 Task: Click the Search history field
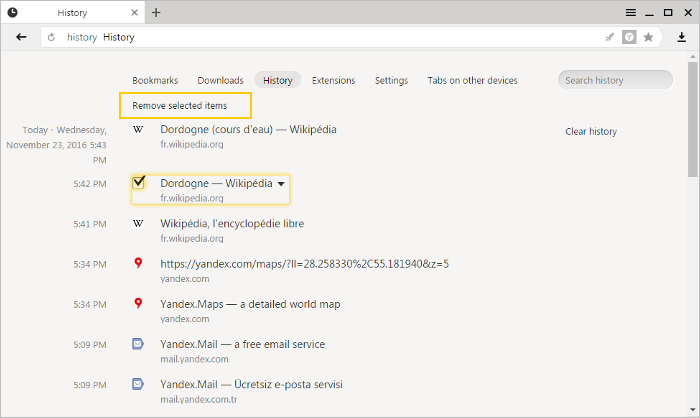click(615, 80)
